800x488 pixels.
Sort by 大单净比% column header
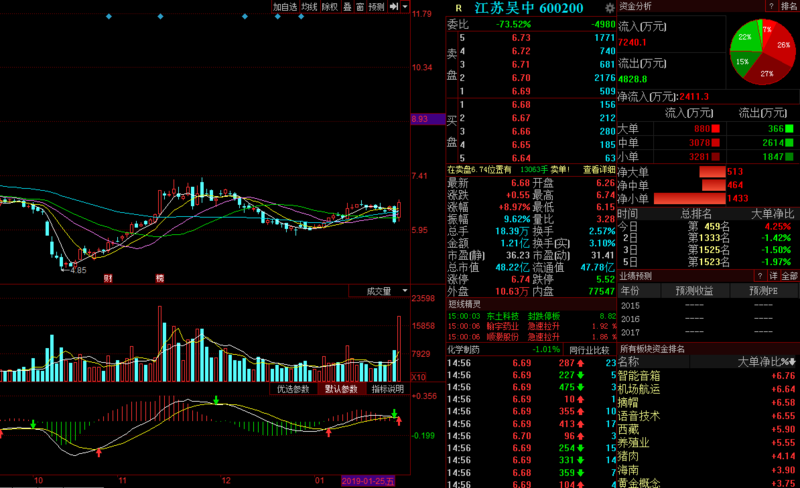click(766, 362)
